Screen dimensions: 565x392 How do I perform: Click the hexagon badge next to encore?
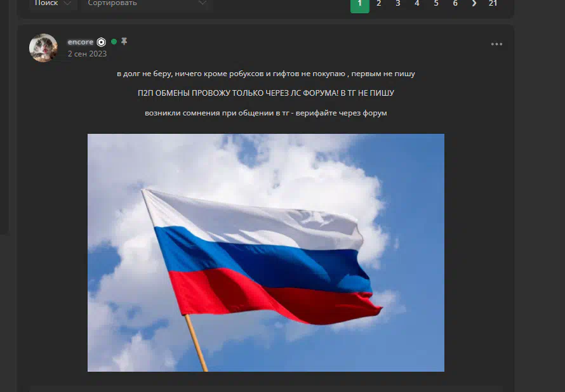[x=101, y=42]
